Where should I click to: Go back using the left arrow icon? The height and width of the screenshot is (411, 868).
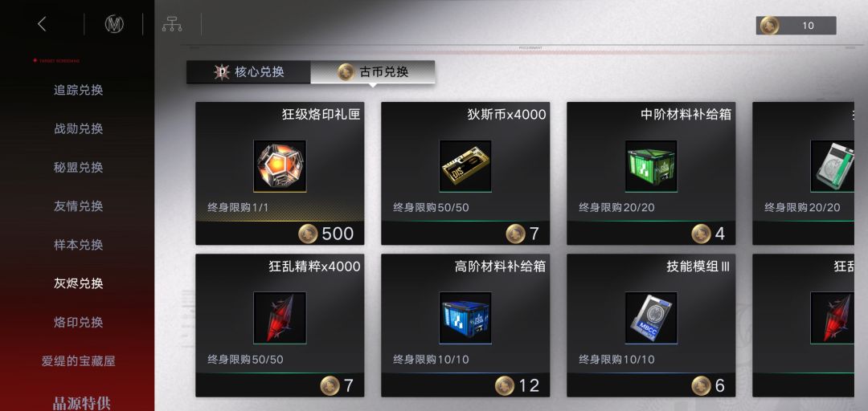pyautogui.click(x=42, y=24)
